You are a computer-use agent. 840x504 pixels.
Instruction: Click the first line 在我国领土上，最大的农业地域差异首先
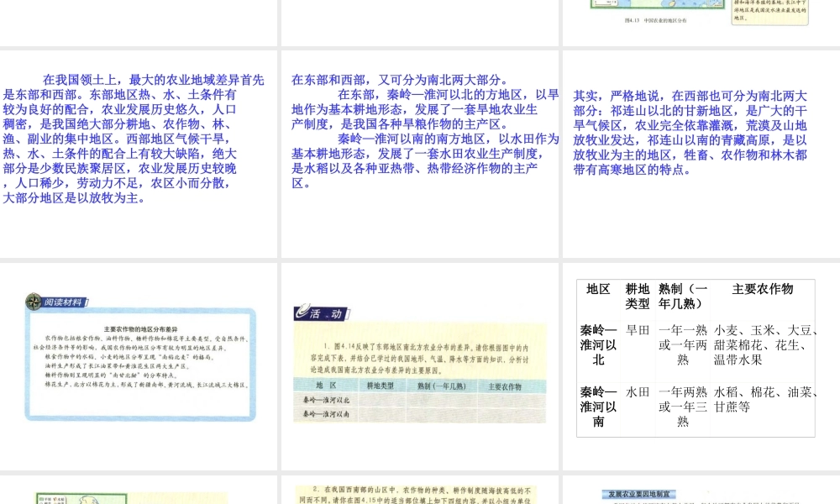point(153,80)
